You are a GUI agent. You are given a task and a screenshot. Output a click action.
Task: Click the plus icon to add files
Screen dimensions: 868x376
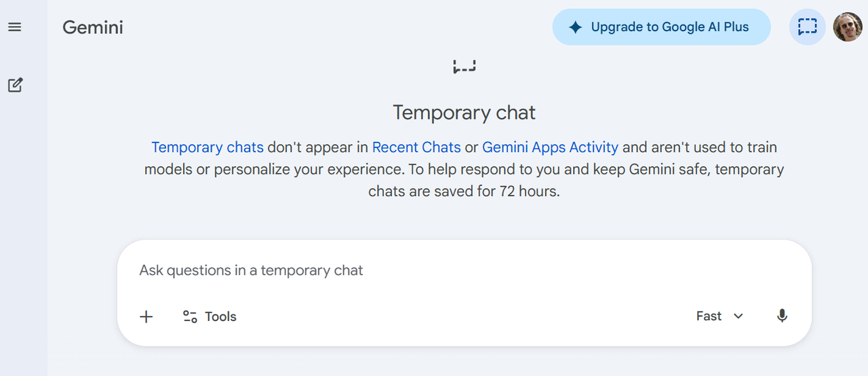click(146, 316)
